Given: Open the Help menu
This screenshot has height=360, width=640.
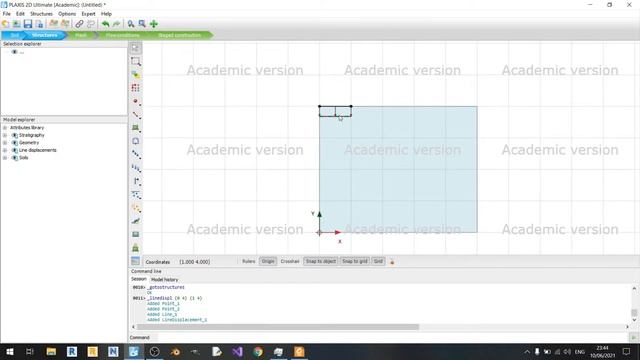Looking at the screenshot, I should coord(106,14).
